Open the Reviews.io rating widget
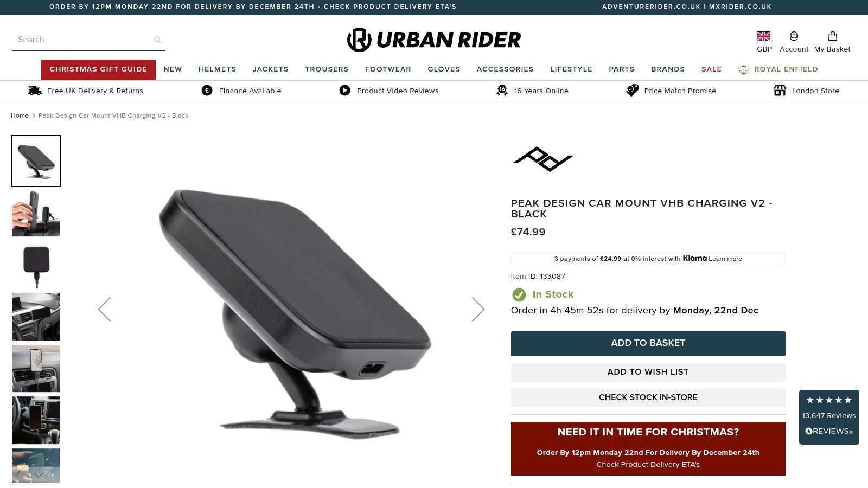This screenshot has height=488, width=868. click(x=829, y=417)
